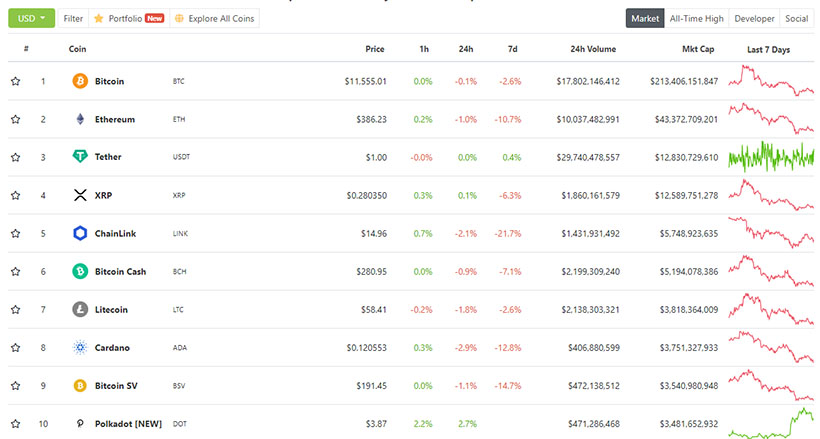The width and height of the screenshot is (820, 439).
Task: Switch to the Market tab
Action: (645, 18)
